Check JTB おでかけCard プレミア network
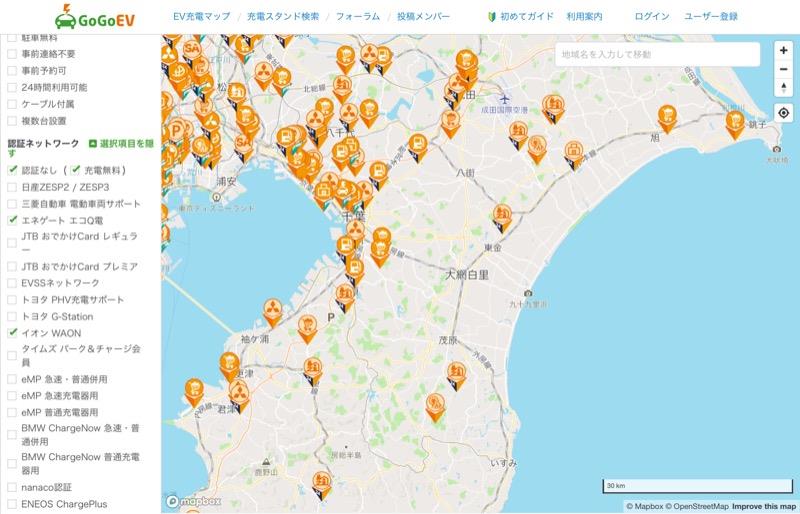This screenshot has width=800, height=514. pyautogui.click(x=12, y=266)
